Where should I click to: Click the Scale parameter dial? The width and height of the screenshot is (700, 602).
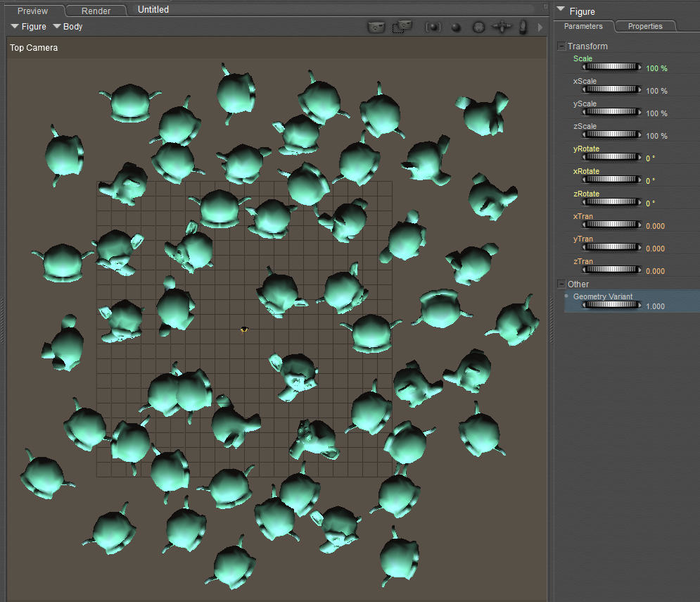click(x=612, y=68)
